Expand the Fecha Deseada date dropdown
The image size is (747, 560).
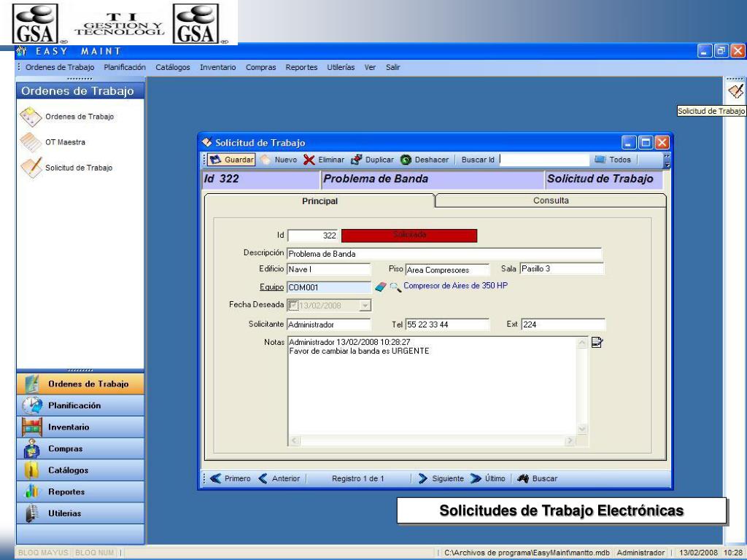(365, 306)
